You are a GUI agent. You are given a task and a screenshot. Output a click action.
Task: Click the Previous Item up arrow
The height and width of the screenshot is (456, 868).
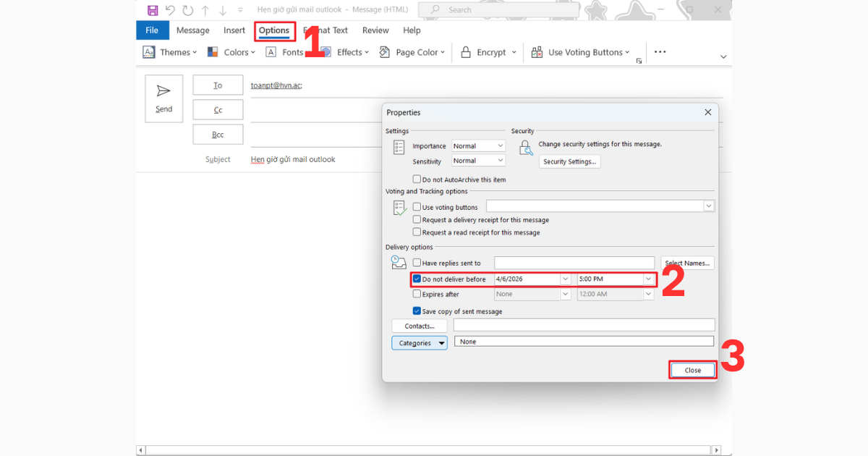(205, 10)
